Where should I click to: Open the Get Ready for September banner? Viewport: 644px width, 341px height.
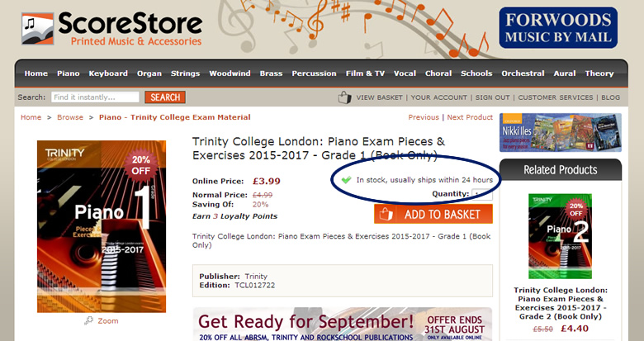[x=343, y=324]
